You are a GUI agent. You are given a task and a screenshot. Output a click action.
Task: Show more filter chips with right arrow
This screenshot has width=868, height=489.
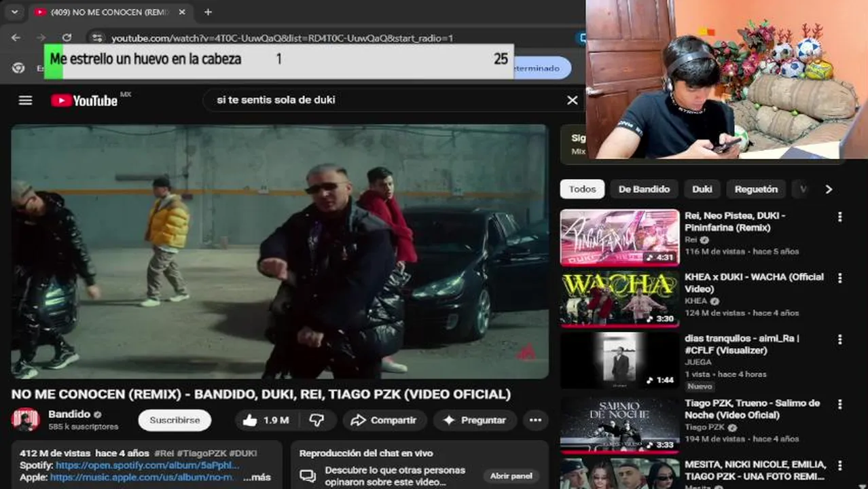click(x=829, y=189)
